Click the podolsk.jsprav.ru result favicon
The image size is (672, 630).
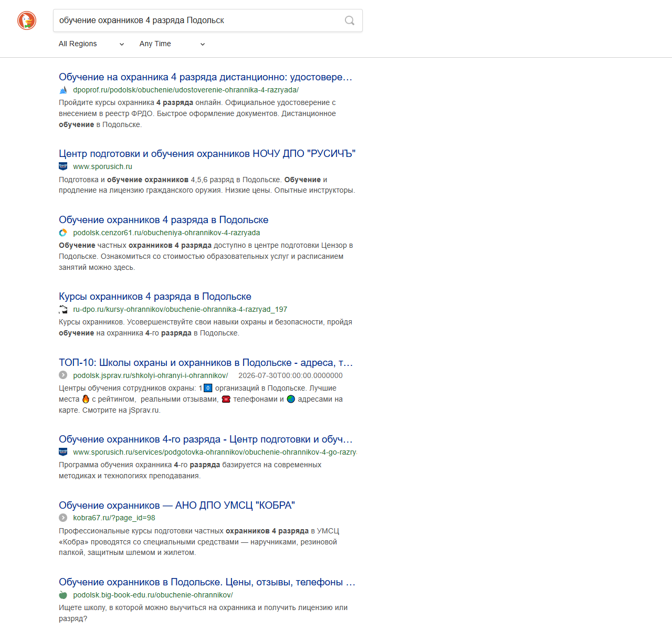[63, 375]
